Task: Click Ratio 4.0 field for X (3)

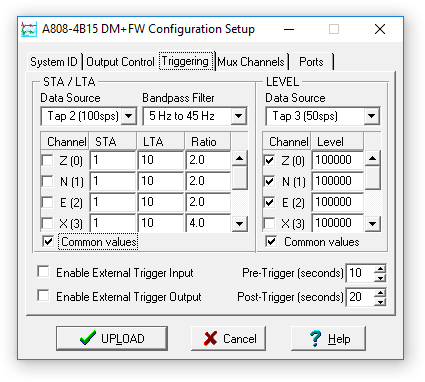Action: point(208,223)
